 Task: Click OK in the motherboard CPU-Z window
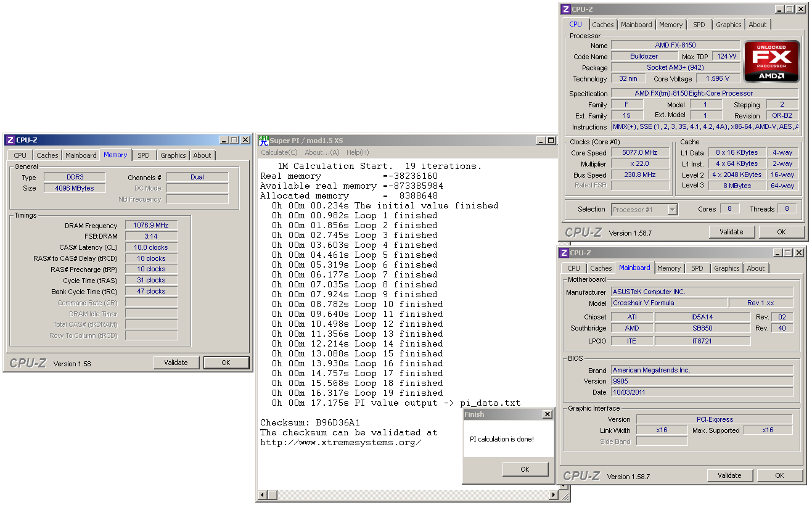tap(779, 475)
